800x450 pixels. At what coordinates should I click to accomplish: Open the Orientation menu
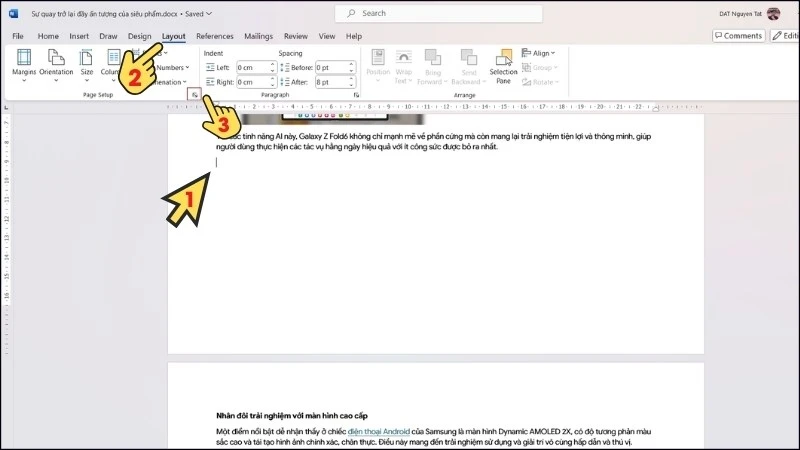[56, 65]
